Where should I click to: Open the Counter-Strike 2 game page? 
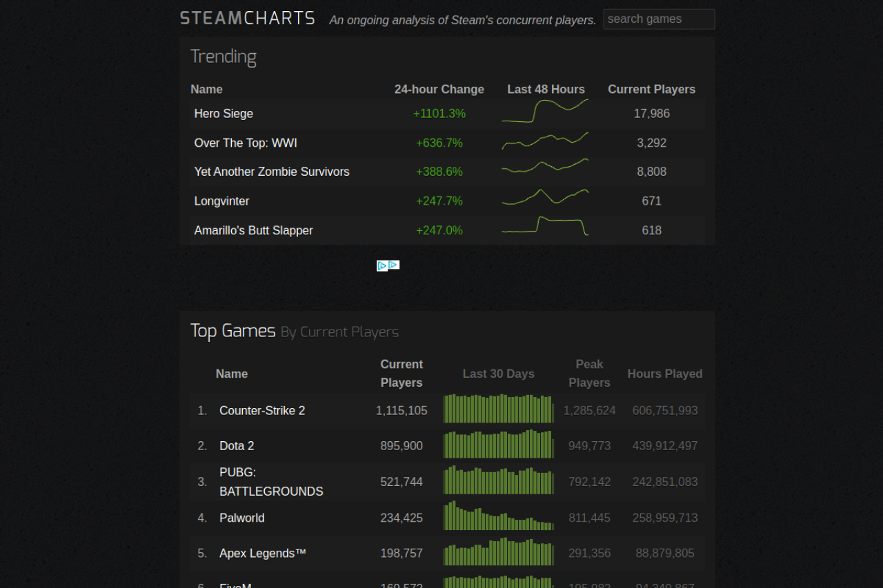(262, 411)
